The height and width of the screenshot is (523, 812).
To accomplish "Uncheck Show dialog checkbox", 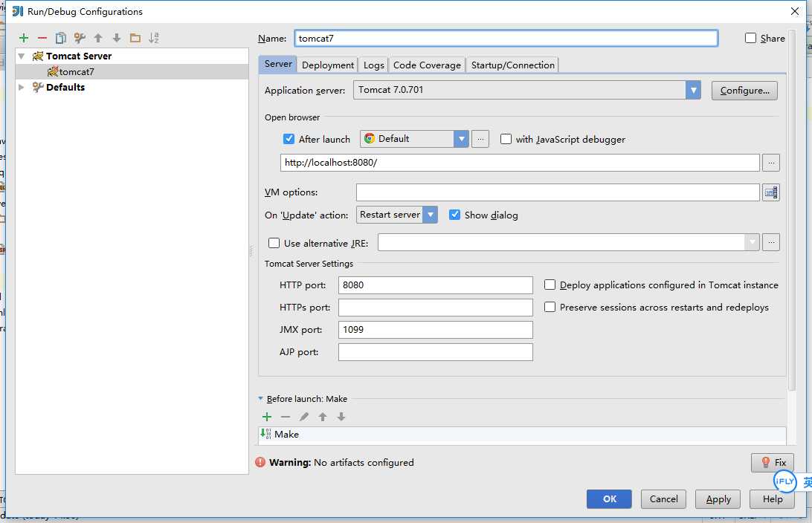I will [454, 215].
